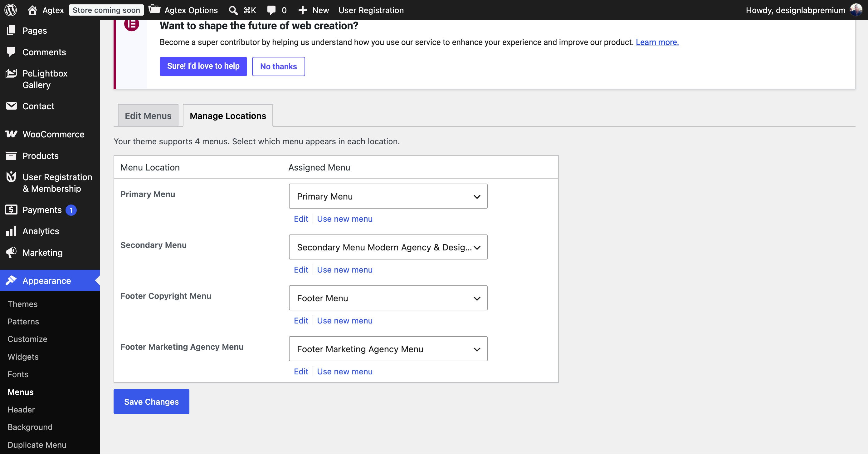Open Customize submenu item
Screen dimensions: 868x454
(x=27, y=339)
